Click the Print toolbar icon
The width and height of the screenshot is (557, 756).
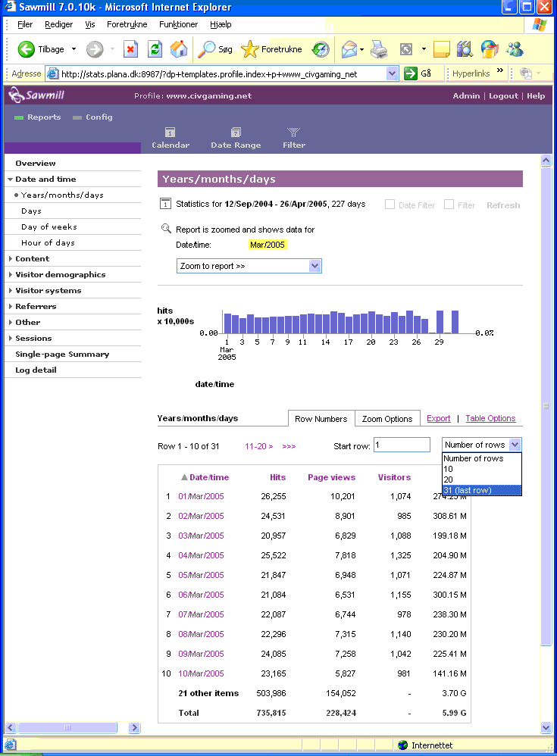click(x=380, y=49)
